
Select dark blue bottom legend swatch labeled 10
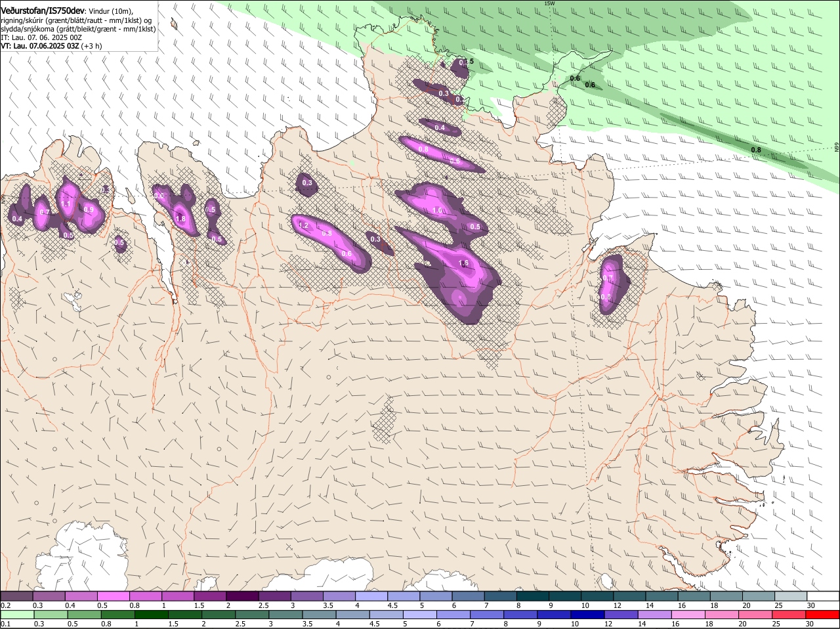(588, 615)
